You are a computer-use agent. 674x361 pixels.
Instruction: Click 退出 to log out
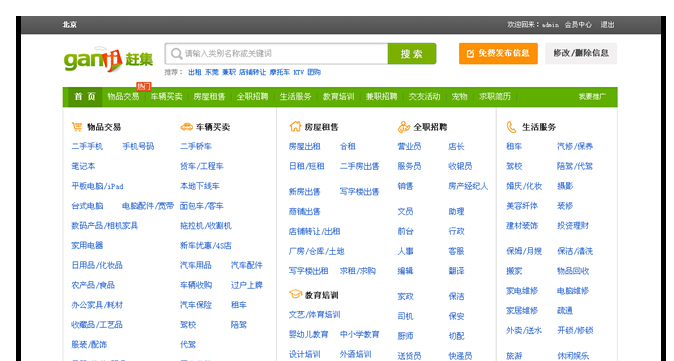point(607,24)
